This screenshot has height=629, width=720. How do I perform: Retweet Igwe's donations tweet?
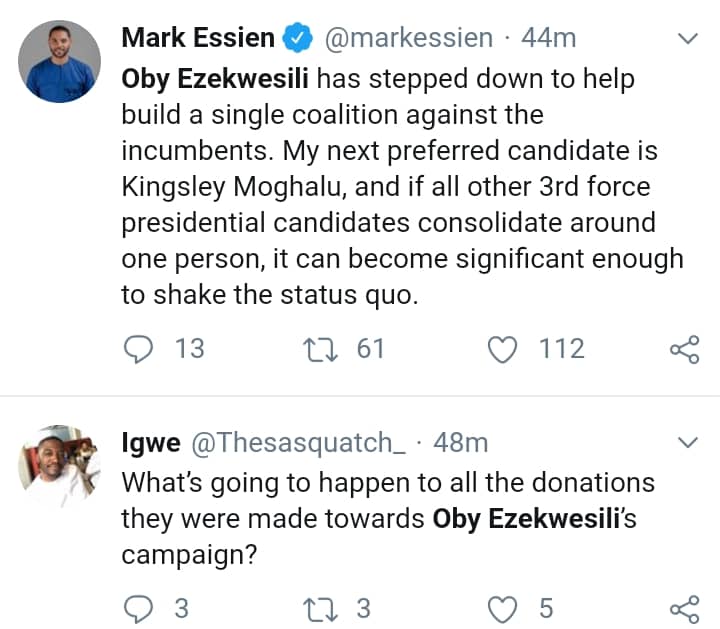[x=319, y=607]
